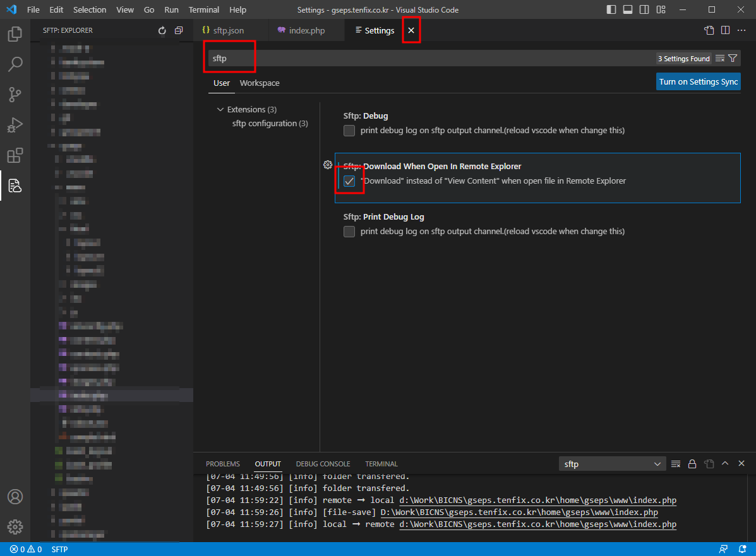Open the Accounts menu icon
The height and width of the screenshot is (556, 756).
(x=15, y=496)
